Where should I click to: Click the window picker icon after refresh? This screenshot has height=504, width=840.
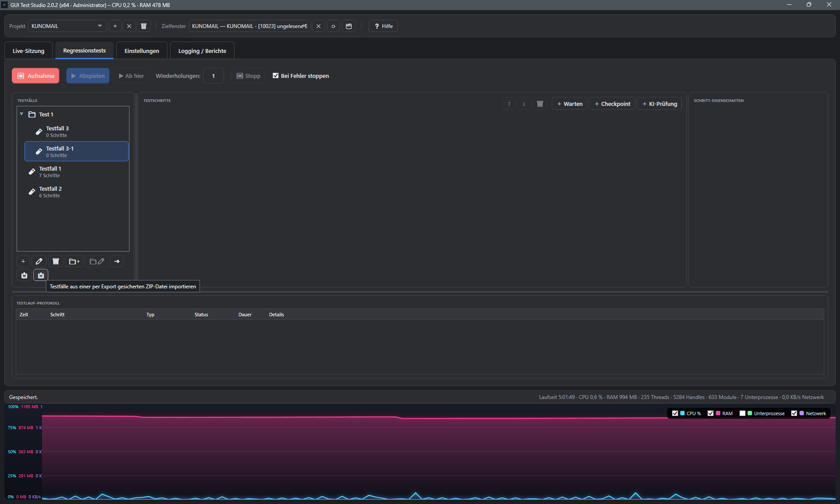349,26
